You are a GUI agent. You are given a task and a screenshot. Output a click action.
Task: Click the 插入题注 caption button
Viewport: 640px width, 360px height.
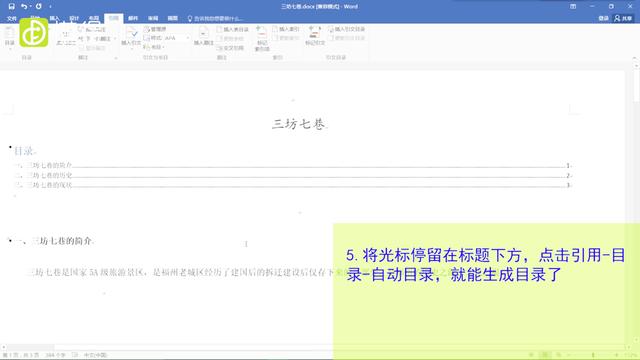[204, 37]
